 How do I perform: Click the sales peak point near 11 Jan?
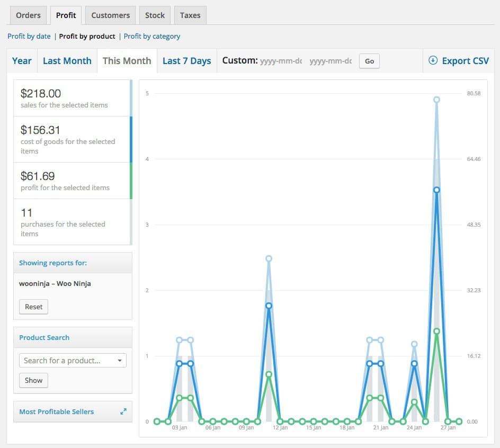[x=269, y=258]
